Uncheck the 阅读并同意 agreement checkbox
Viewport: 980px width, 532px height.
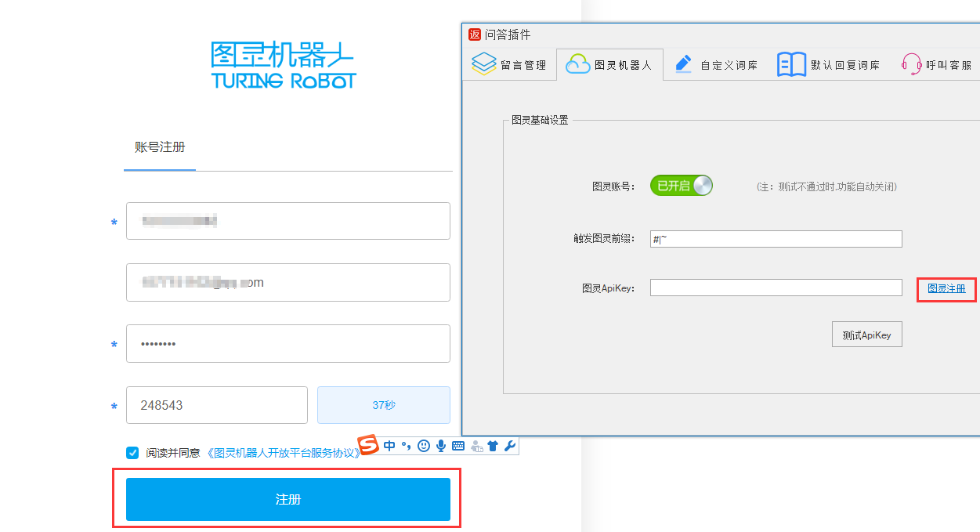(x=132, y=453)
